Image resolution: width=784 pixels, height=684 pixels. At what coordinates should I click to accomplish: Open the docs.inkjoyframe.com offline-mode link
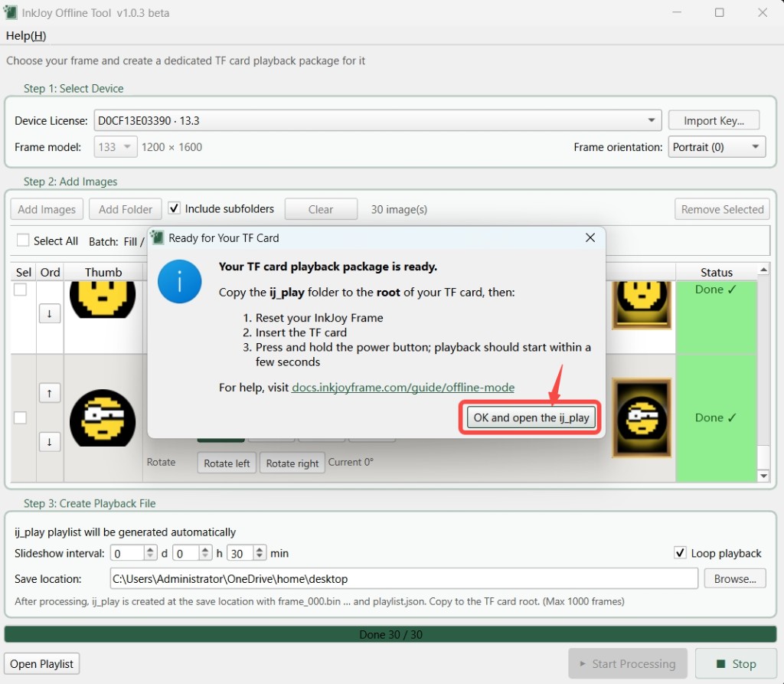click(403, 388)
